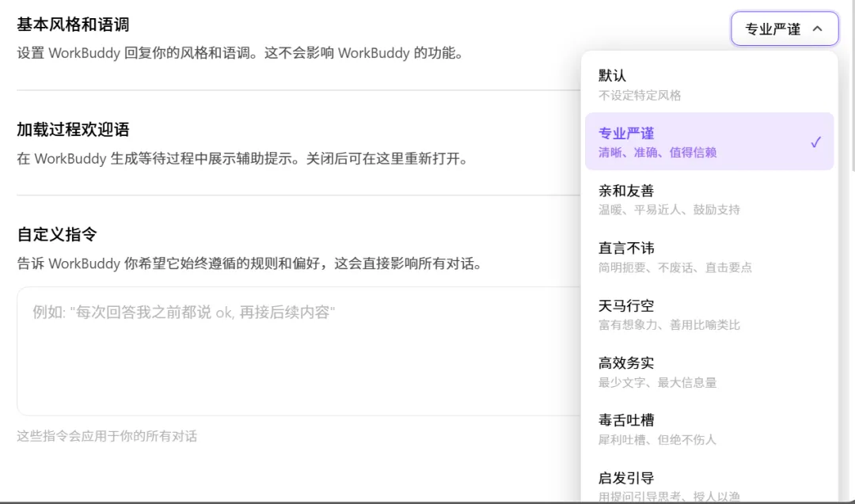This screenshot has height=504, width=855.
Task: Click the 加载过程欢迎语 heading
Action: tap(73, 130)
